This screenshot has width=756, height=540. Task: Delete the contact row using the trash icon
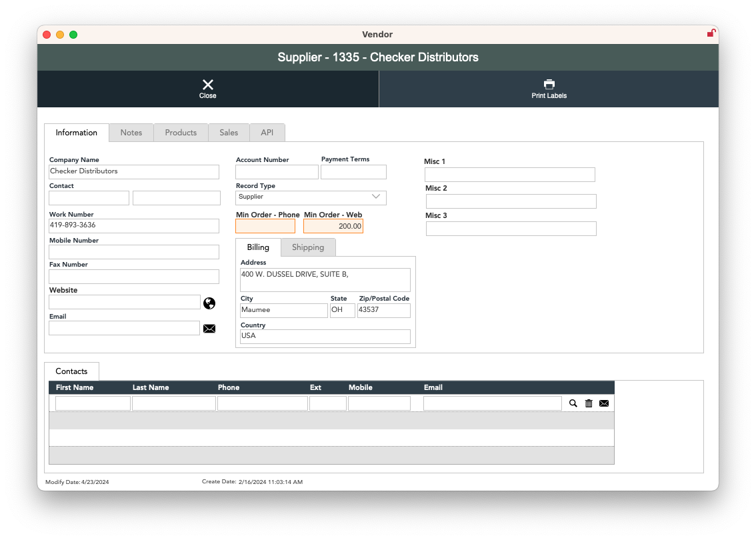pyautogui.click(x=589, y=403)
